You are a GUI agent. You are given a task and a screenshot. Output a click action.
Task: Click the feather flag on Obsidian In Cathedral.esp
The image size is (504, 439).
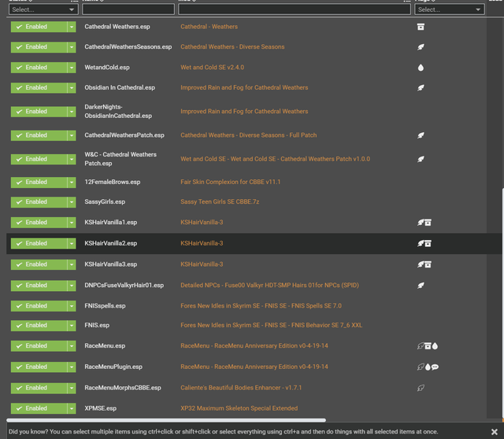[421, 87]
